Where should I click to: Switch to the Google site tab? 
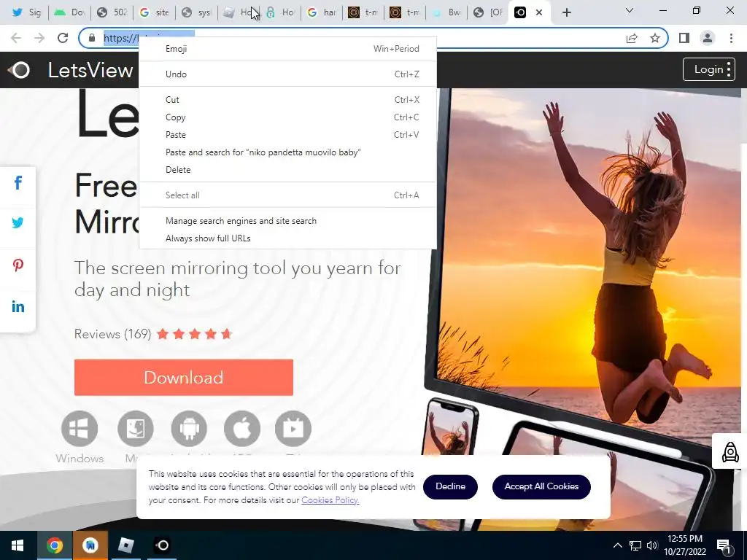click(154, 12)
